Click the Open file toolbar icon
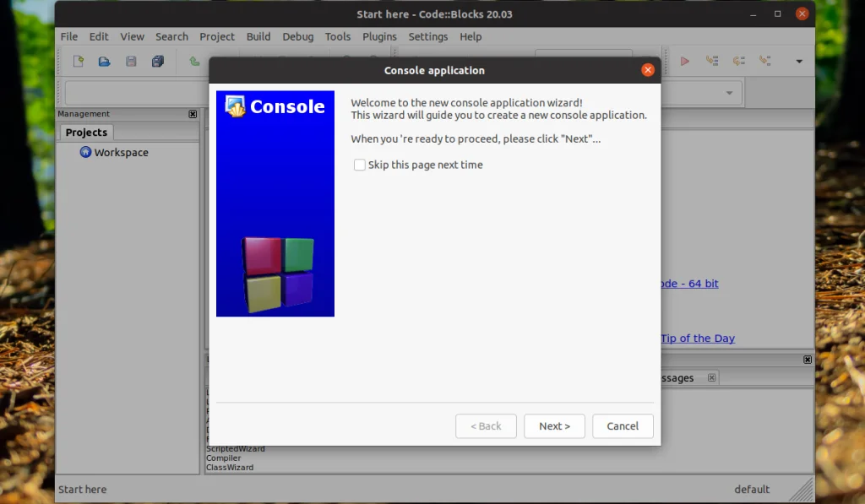Screen dimensions: 865x504 (104, 62)
